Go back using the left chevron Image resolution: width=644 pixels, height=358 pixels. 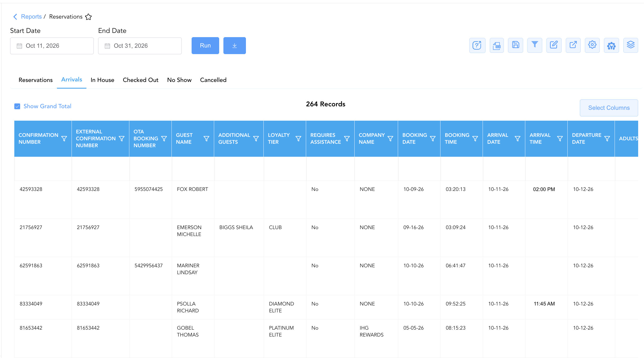(x=15, y=17)
